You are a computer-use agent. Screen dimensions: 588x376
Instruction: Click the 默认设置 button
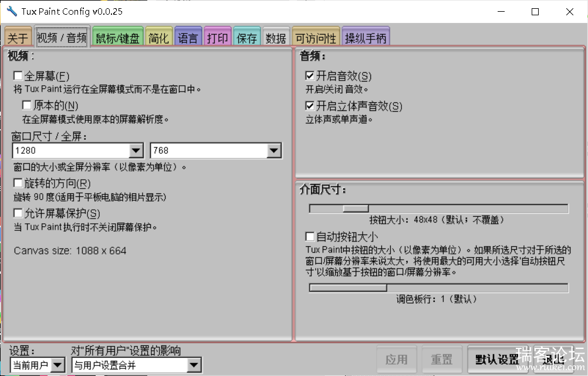[x=497, y=360]
